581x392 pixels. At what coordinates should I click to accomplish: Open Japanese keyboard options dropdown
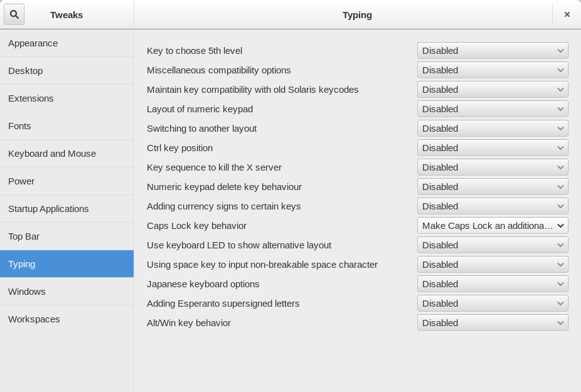(x=493, y=284)
